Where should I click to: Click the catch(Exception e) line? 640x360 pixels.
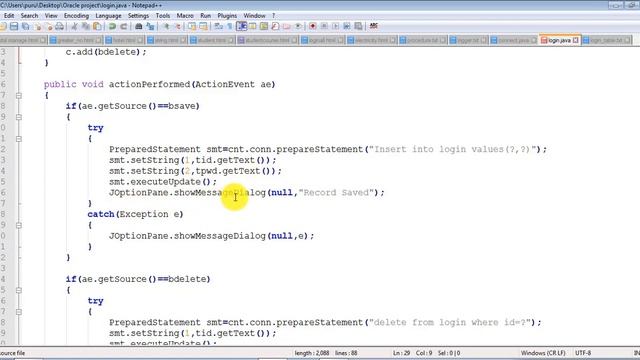135,214
